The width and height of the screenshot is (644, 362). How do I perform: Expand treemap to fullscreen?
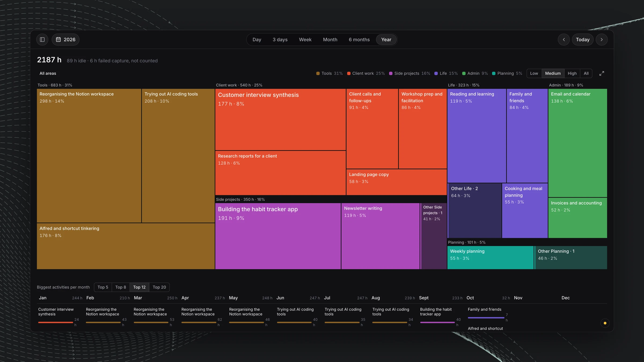point(602,73)
